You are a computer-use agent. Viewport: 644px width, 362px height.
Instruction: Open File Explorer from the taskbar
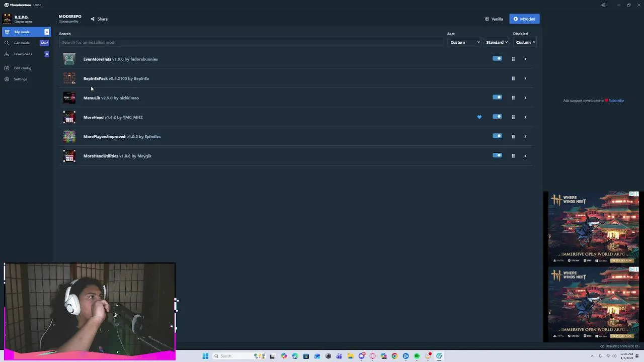point(350,356)
